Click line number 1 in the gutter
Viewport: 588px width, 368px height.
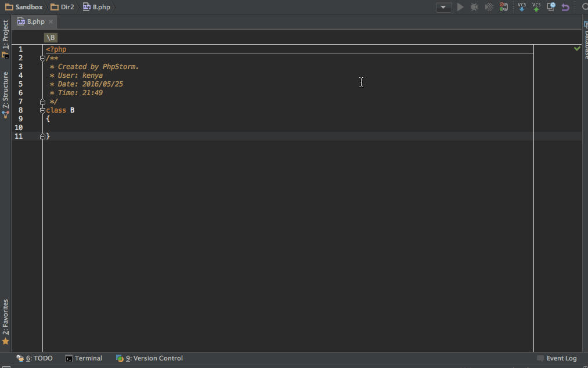pos(21,49)
